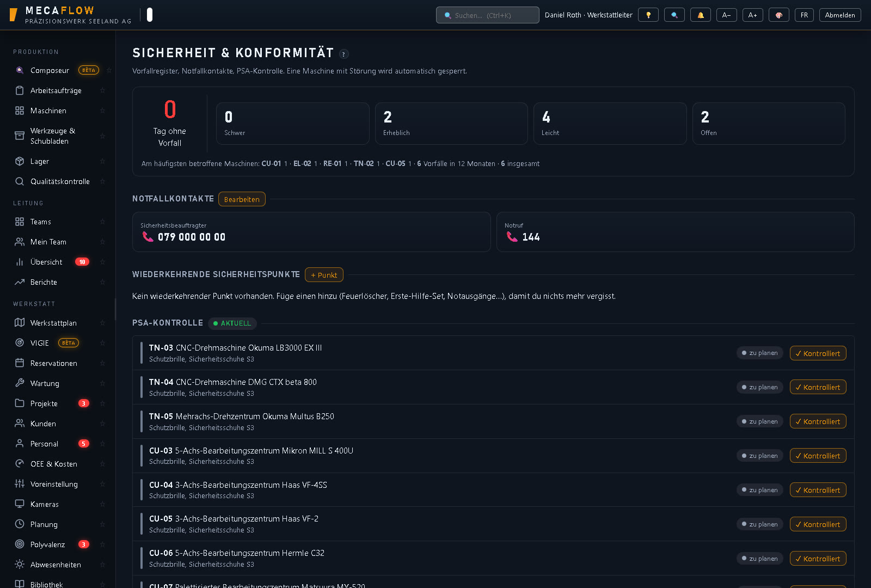Toggle favorite star for Lager

[x=102, y=161]
